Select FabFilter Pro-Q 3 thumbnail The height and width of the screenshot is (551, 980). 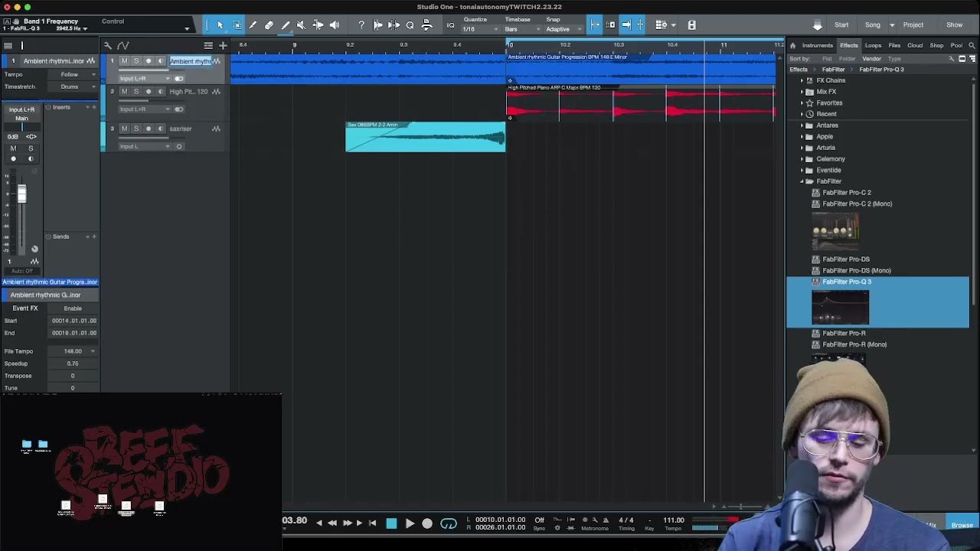[x=840, y=308]
